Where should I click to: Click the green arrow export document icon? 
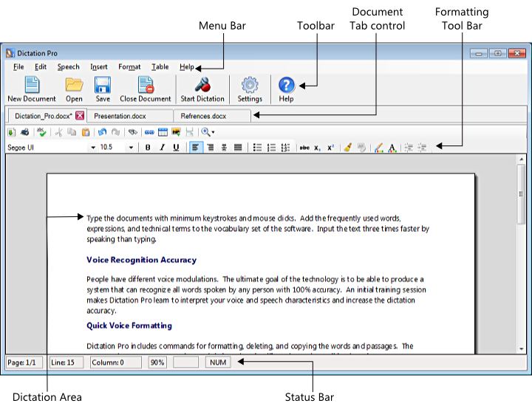[x=11, y=132]
